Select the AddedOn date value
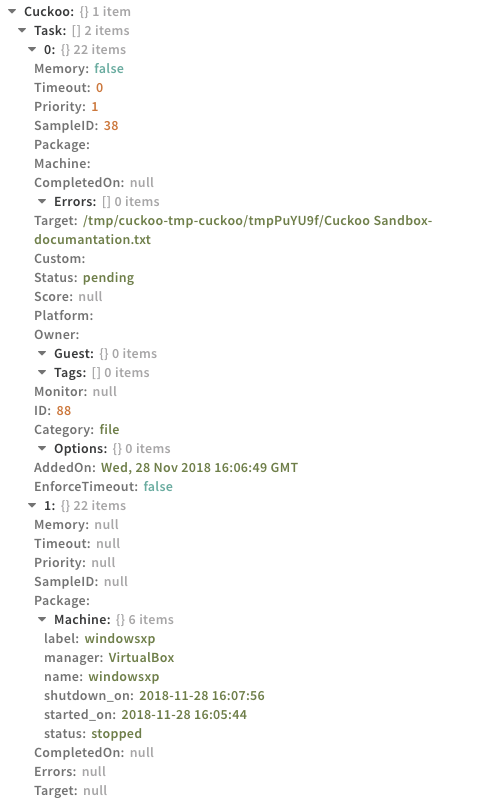 pos(200,468)
